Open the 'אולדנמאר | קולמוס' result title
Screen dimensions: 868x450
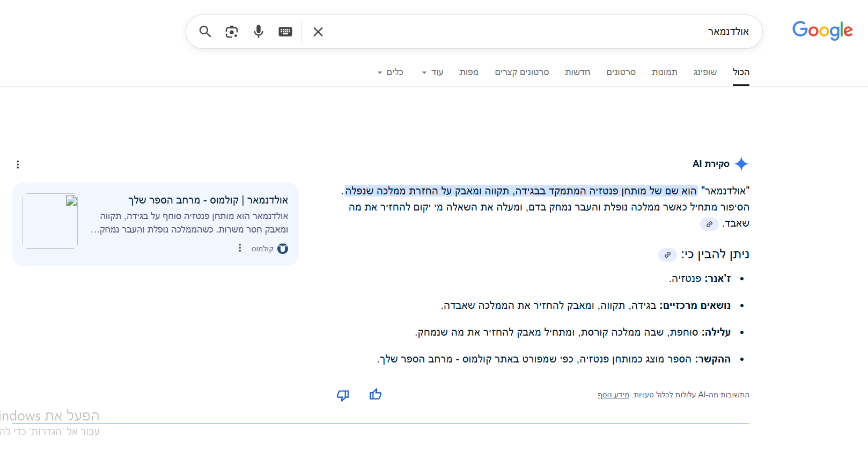[x=208, y=200]
